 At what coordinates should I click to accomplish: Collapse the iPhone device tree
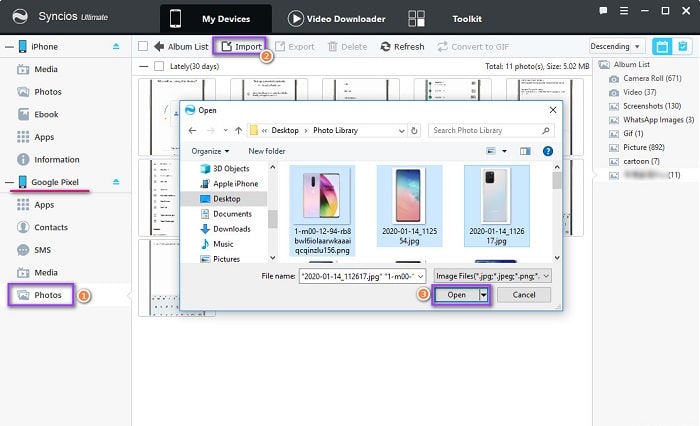pyautogui.click(x=9, y=47)
